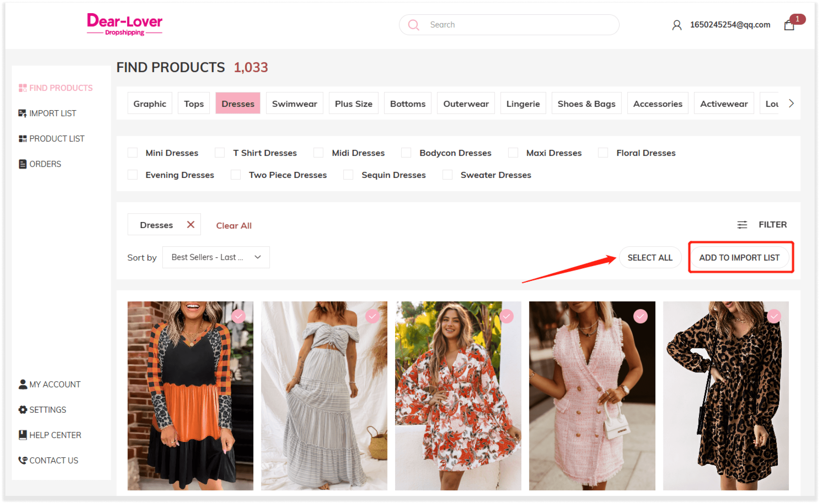This screenshot has height=504, width=820.
Task: Click the right arrow to see more categories
Action: click(791, 103)
